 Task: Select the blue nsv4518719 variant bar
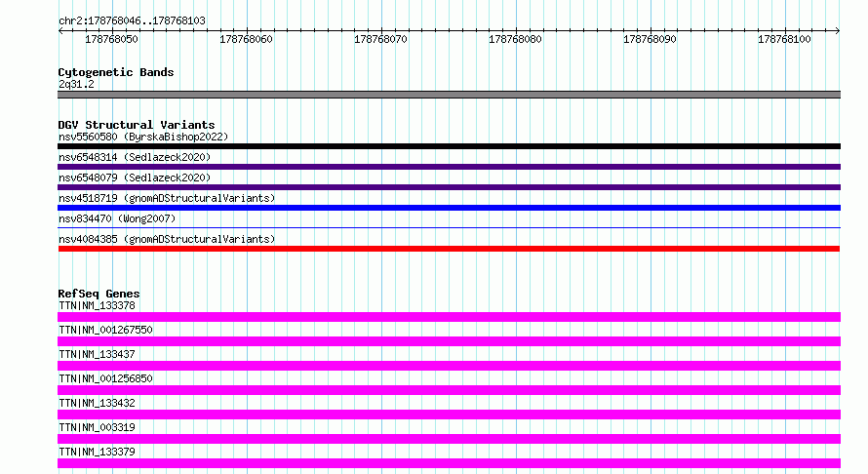[x=449, y=208]
